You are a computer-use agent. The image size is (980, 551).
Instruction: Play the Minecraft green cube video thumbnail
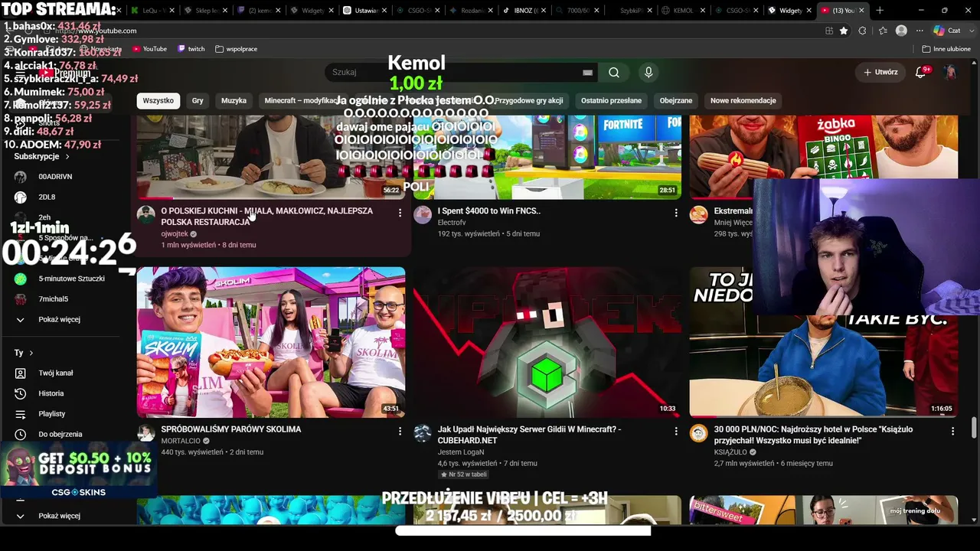click(x=547, y=342)
